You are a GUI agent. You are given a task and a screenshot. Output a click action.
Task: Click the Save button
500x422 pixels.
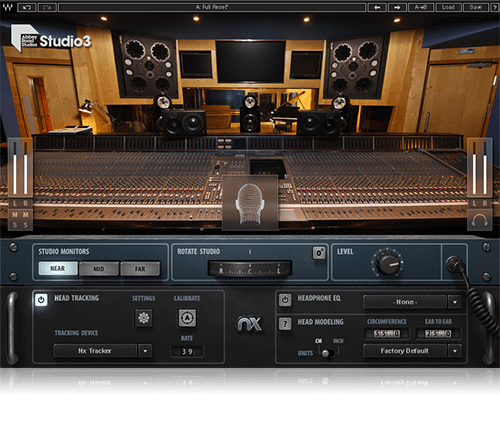tap(476, 7)
